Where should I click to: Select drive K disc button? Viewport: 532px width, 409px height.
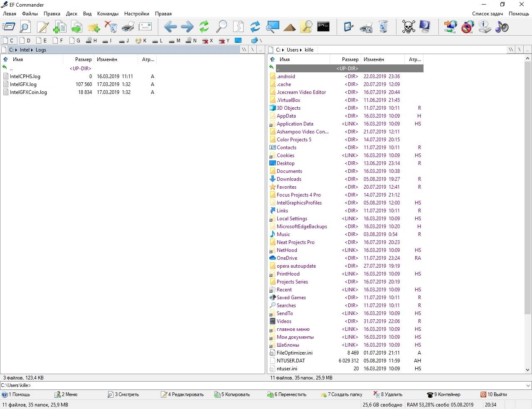(x=141, y=40)
